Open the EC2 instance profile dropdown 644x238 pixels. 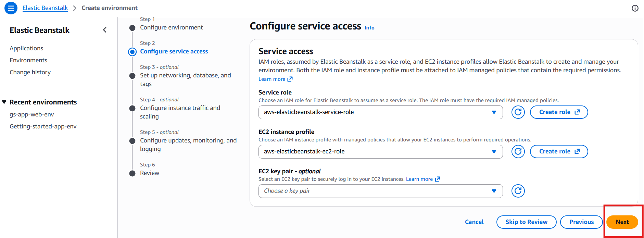[x=380, y=152]
